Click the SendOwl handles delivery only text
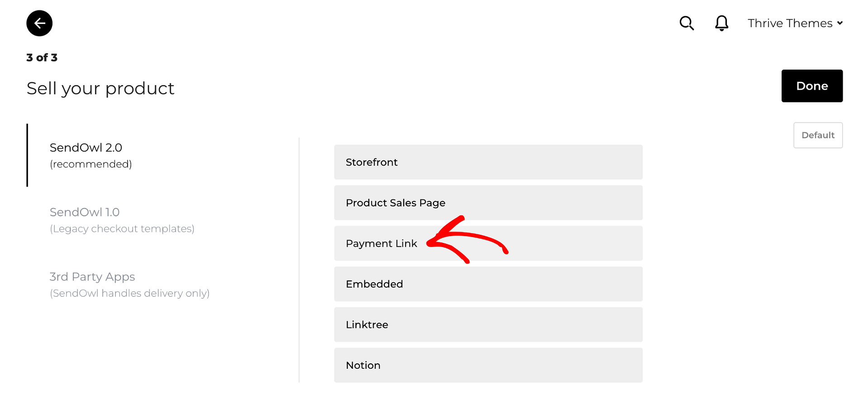 coord(130,293)
